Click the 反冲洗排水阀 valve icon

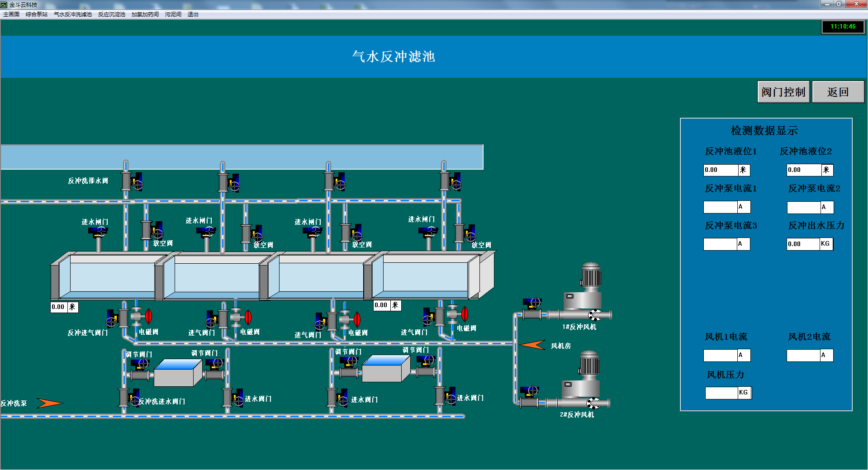pyautogui.click(x=132, y=182)
